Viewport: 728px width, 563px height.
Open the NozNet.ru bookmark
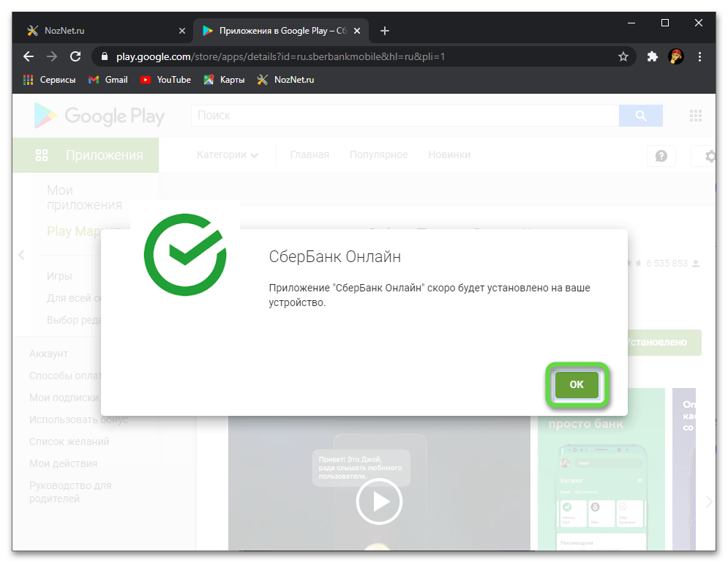tap(285, 80)
